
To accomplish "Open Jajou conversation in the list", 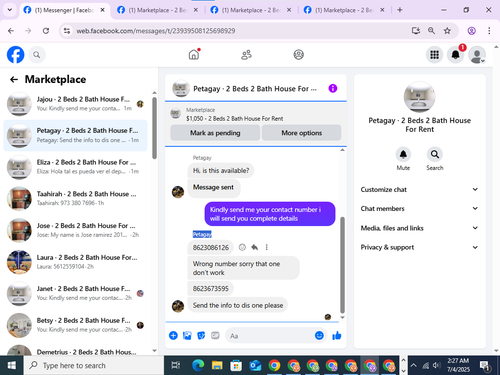I will pos(75,104).
